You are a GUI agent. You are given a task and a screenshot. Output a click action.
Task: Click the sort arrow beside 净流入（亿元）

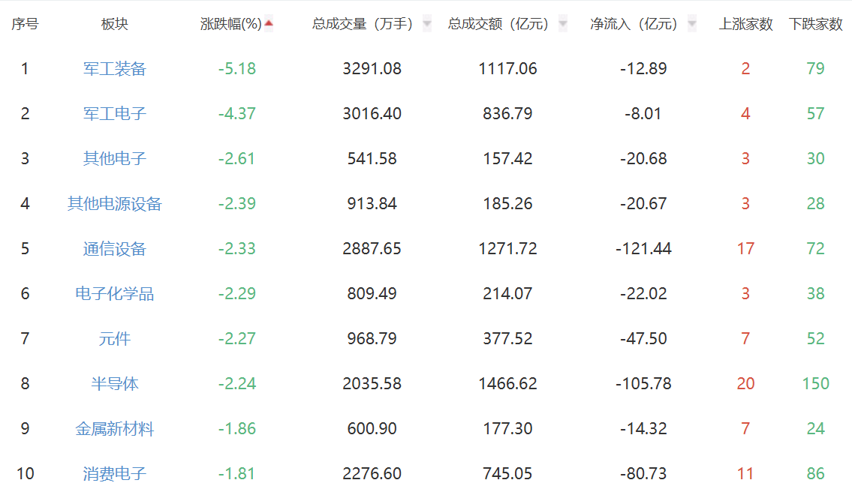(x=691, y=24)
